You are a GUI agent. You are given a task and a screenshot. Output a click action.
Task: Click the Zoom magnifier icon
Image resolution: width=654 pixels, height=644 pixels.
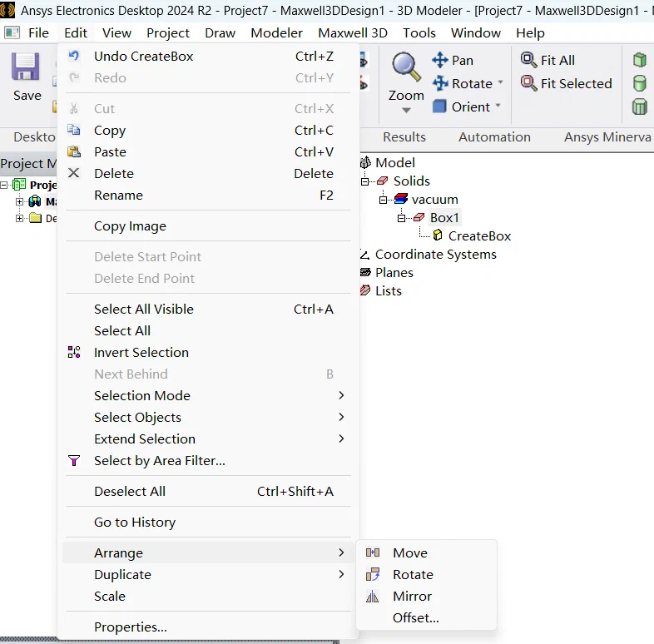click(406, 67)
